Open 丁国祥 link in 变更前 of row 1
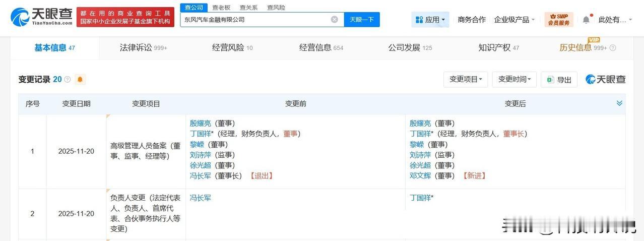 tap(201, 134)
